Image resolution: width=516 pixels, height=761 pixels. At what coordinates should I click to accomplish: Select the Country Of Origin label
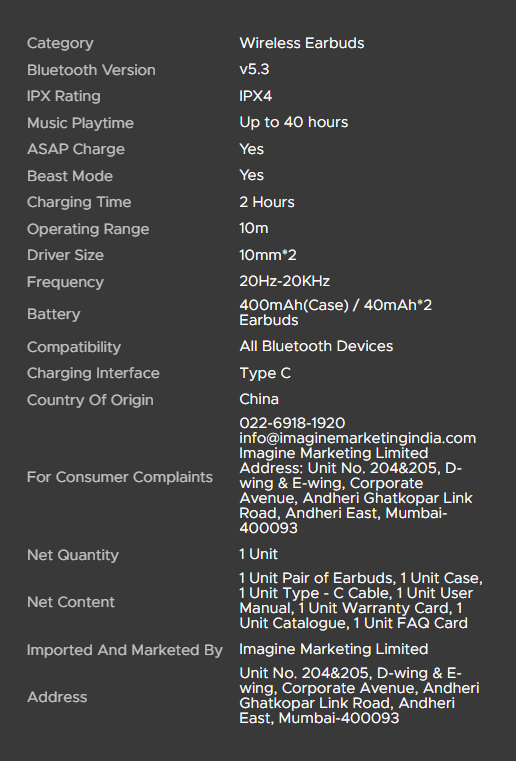tap(90, 400)
